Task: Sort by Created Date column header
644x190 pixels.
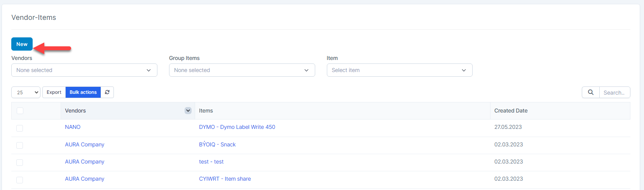Action: click(x=511, y=111)
